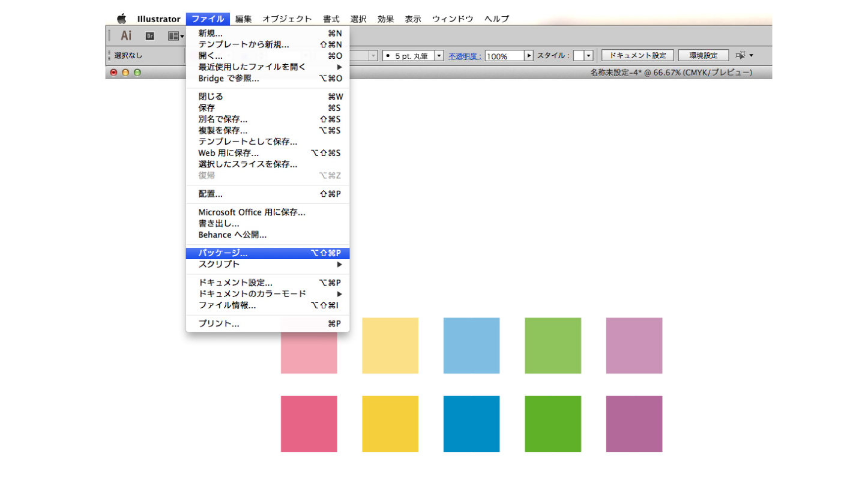Choose Web 用に保存...
This screenshot has height=492, width=868.
(x=268, y=153)
